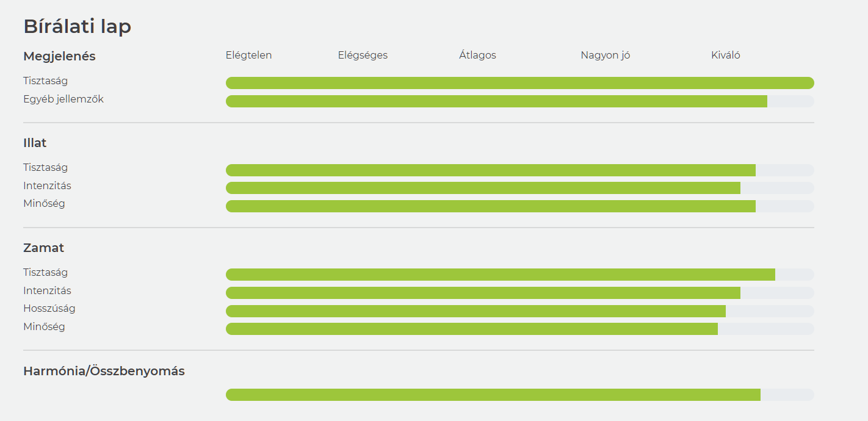
Task: Select the Átlagos scale label
Action: point(477,56)
